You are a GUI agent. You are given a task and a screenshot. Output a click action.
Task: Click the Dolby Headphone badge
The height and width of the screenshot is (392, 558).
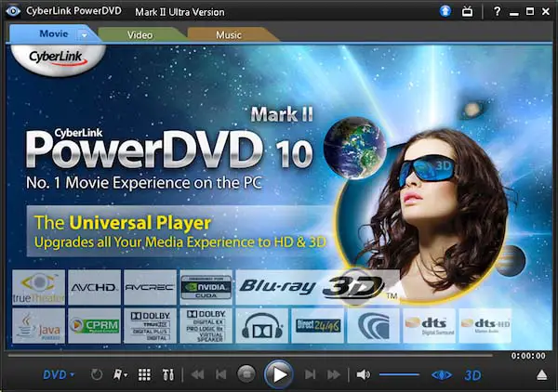262,325
